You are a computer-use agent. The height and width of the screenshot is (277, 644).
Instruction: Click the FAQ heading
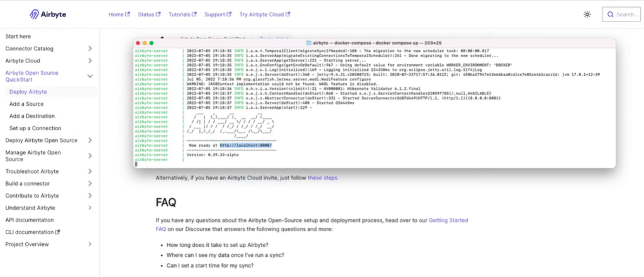tap(166, 202)
